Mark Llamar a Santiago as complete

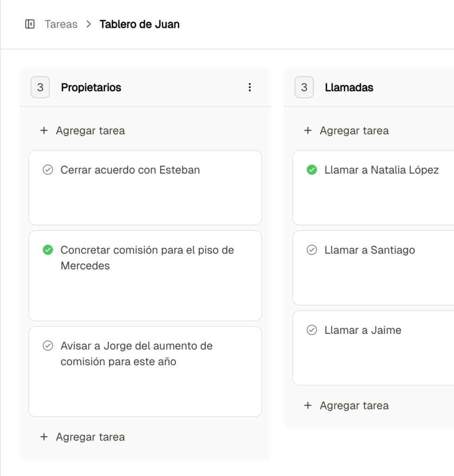312,250
